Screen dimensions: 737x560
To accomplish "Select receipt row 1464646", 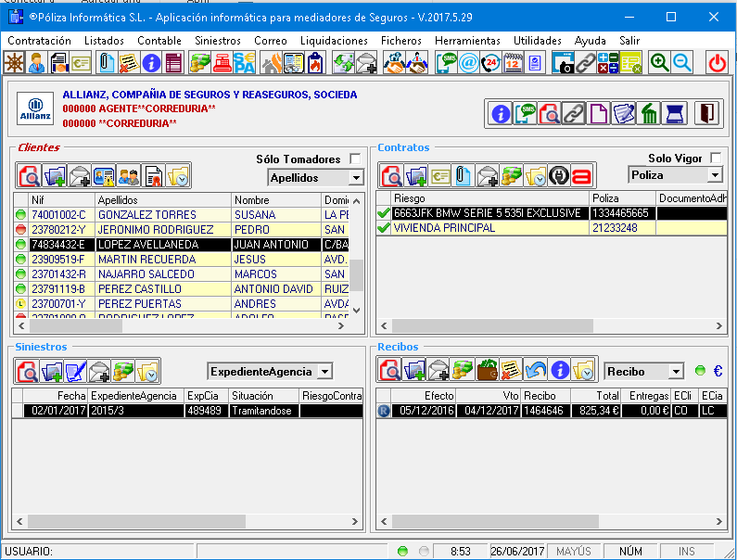I will (552, 411).
